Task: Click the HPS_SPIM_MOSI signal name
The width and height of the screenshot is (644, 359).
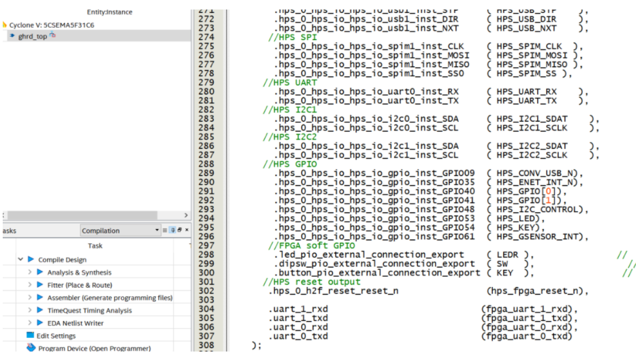Action: tap(532, 55)
